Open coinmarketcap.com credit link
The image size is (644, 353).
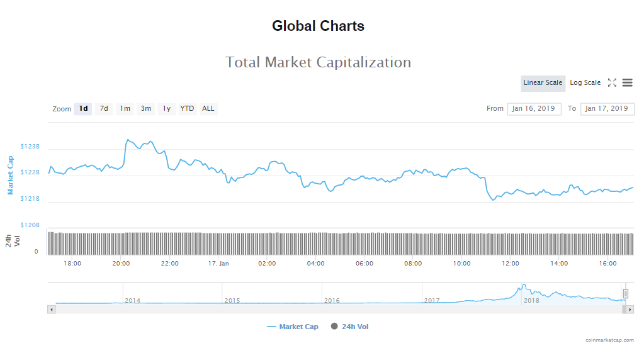(x=609, y=340)
